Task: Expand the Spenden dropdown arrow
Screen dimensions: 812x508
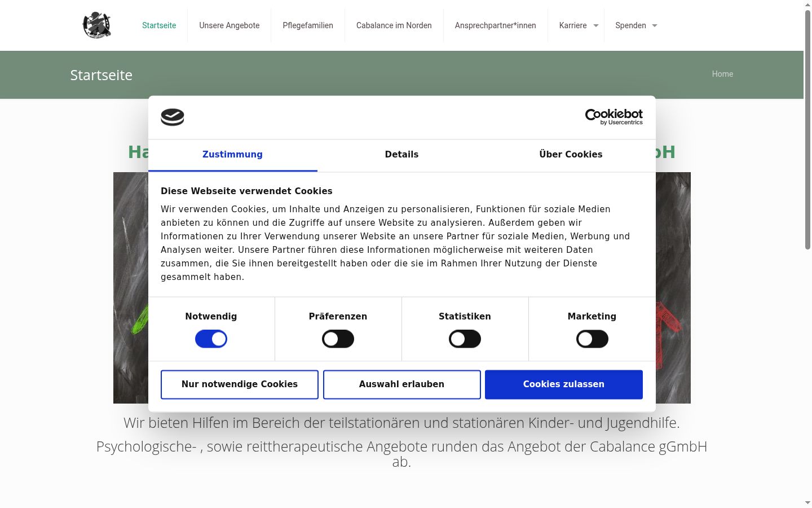Action: [x=655, y=25]
